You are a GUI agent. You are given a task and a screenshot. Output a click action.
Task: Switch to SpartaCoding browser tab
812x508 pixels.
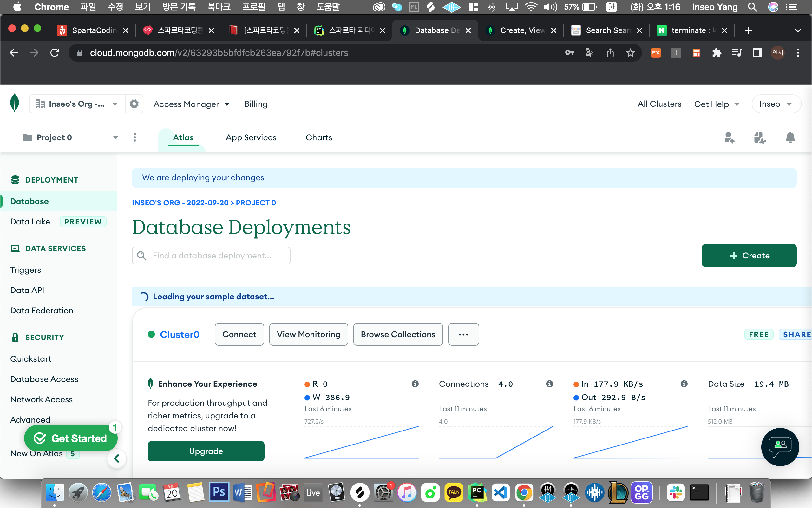point(92,30)
